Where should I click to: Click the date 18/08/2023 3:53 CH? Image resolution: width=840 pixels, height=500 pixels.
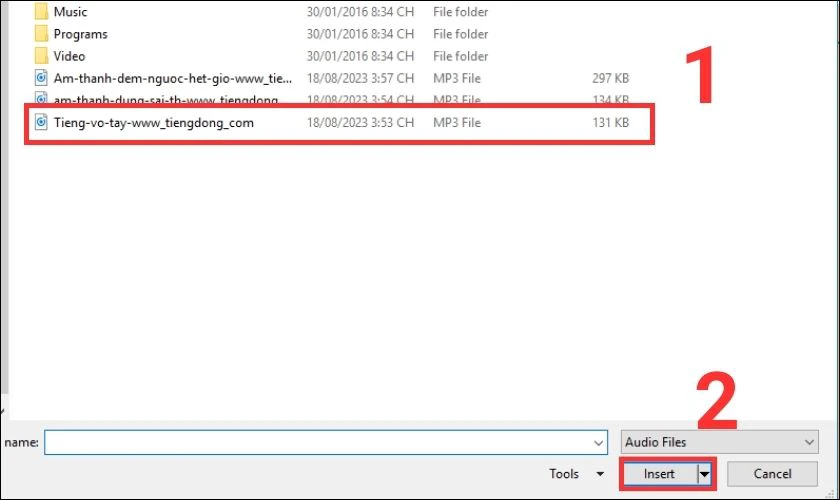point(360,122)
